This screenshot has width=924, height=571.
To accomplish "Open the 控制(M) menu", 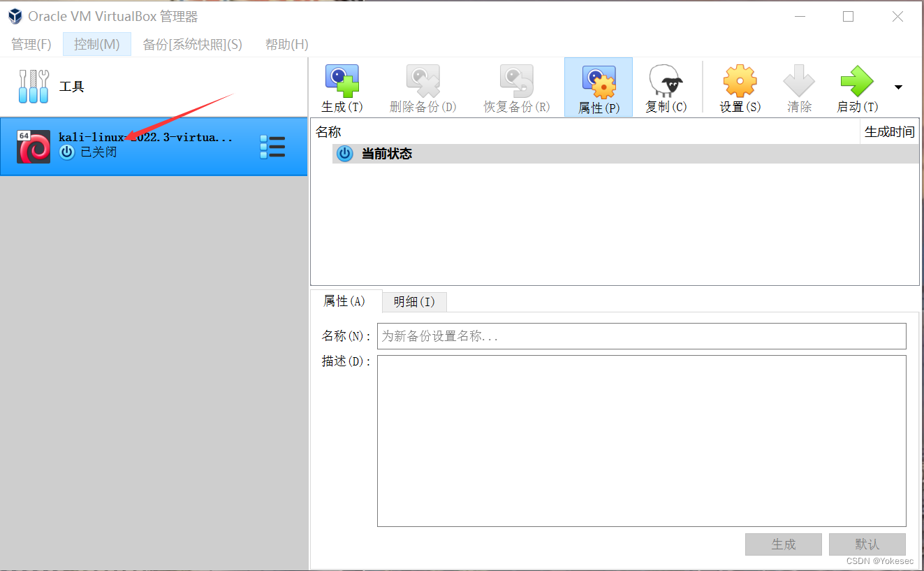I will 97,45.
